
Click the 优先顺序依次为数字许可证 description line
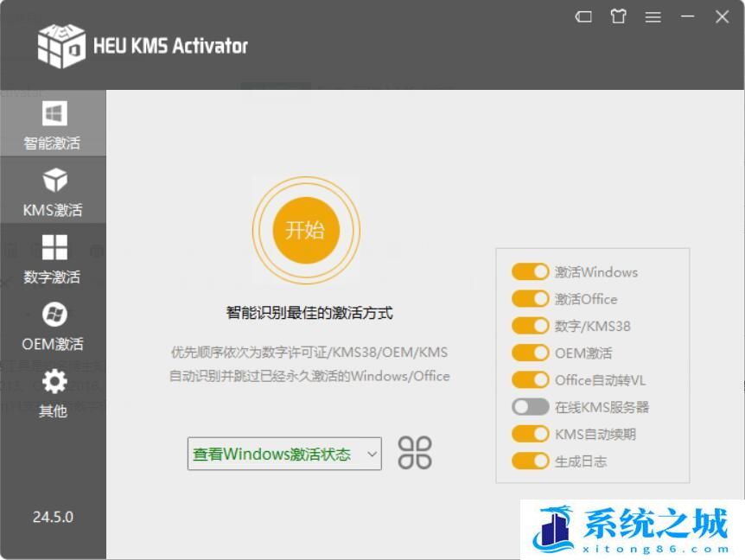(x=309, y=352)
